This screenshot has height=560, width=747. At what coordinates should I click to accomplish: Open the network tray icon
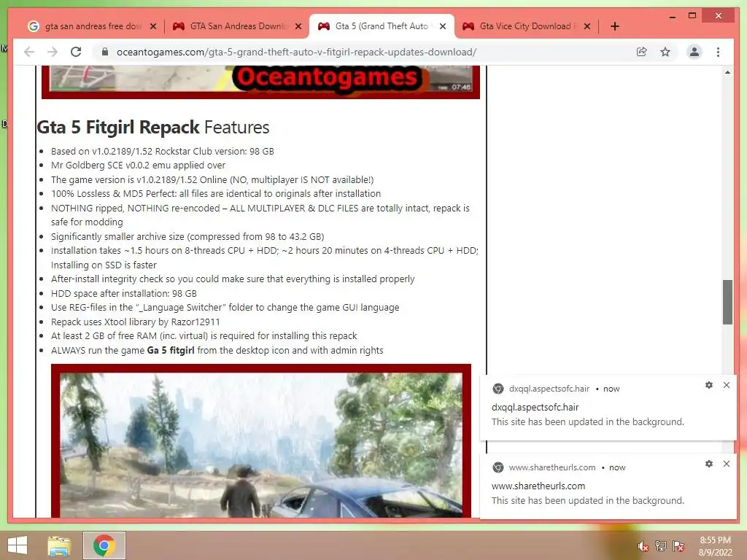point(661,545)
